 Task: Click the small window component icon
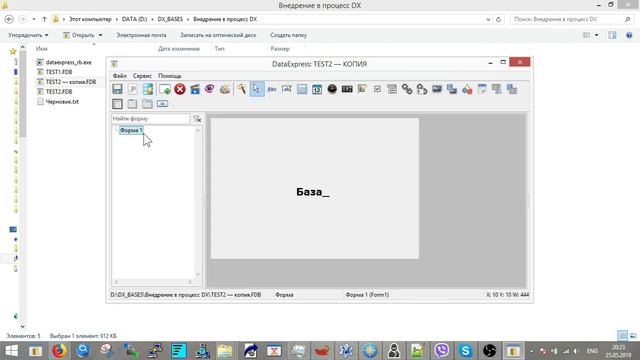482,89
